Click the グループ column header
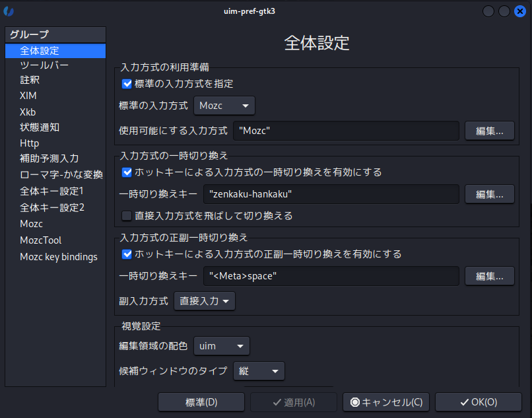This screenshot has height=418, width=532. tap(55, 34)
